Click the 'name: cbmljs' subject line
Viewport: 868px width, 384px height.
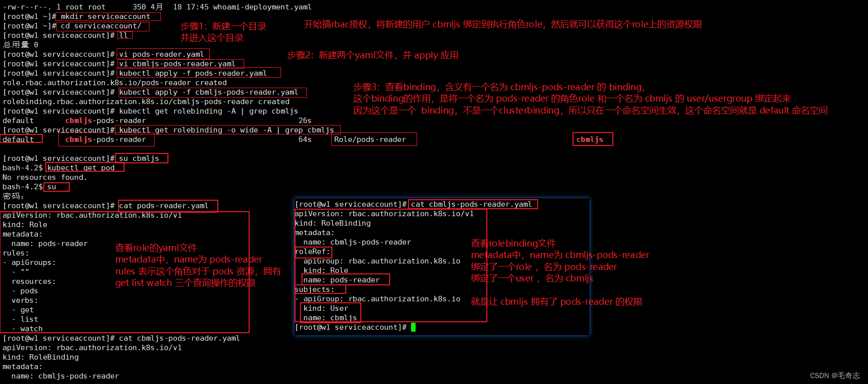click(330, 318)
